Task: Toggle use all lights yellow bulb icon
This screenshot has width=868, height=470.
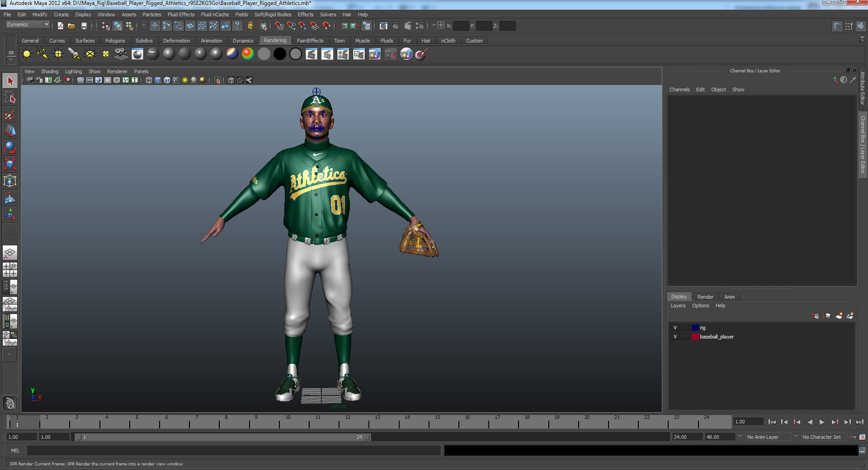Action: (x=185, y=80)
